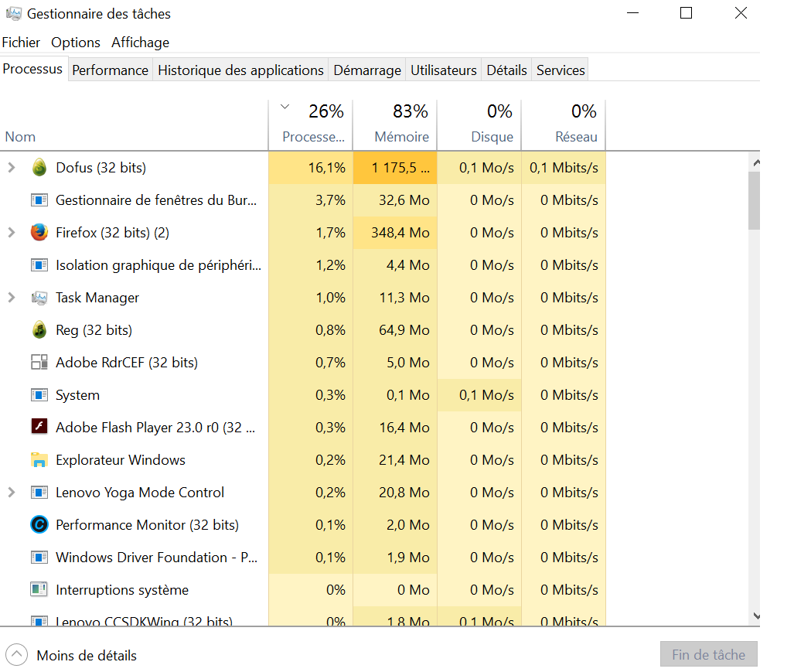Image resolution: width=794 pixels, height=672 pixels.
Task: Select the Processus tab
Action: click(x=33, y=69)
